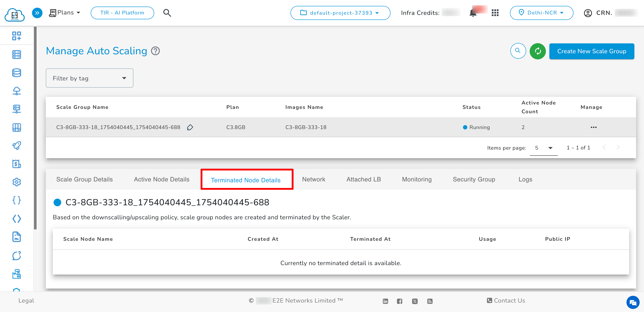The image size is (644, 312).
Task: Click the header magnifier search icon
Action: (167, 13)
